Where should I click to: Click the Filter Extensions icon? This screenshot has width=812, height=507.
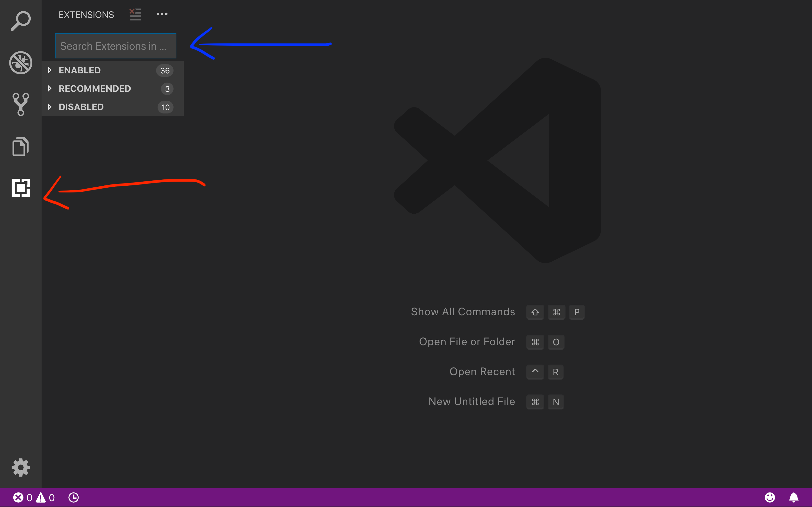pyautogui.click(x=136, y=14)
